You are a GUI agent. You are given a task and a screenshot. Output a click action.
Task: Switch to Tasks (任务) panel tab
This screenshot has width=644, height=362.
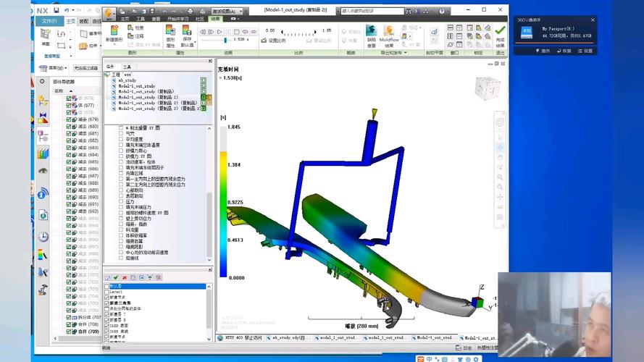pos(111,67)
